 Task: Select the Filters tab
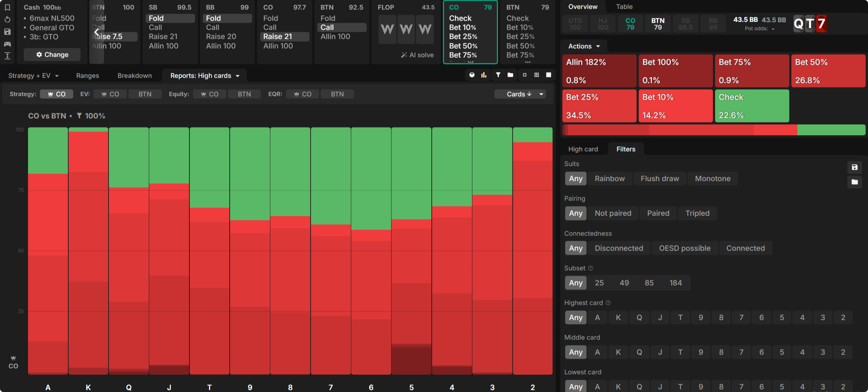pos(626,149)
